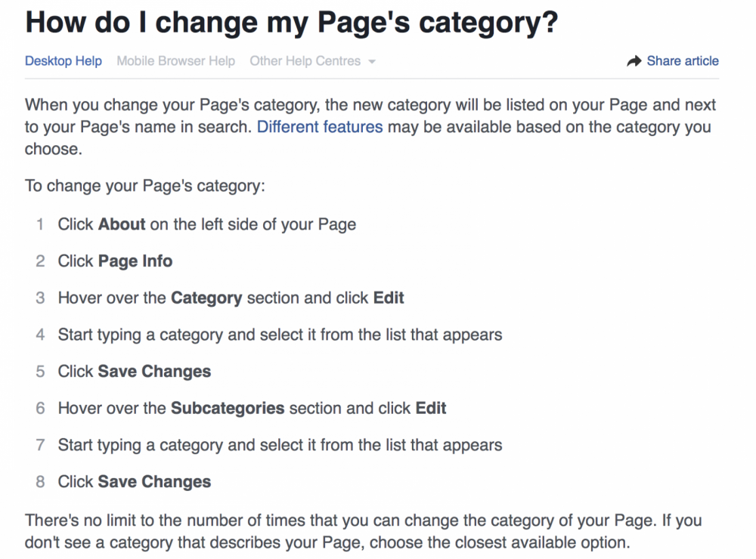
Task: Switch to the Desktop Help tab
Action: (64, 61)
